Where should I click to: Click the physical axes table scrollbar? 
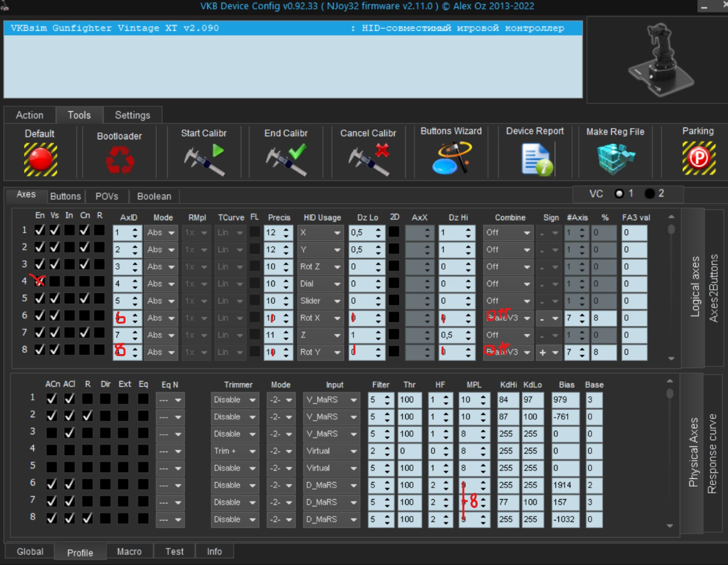670,453
